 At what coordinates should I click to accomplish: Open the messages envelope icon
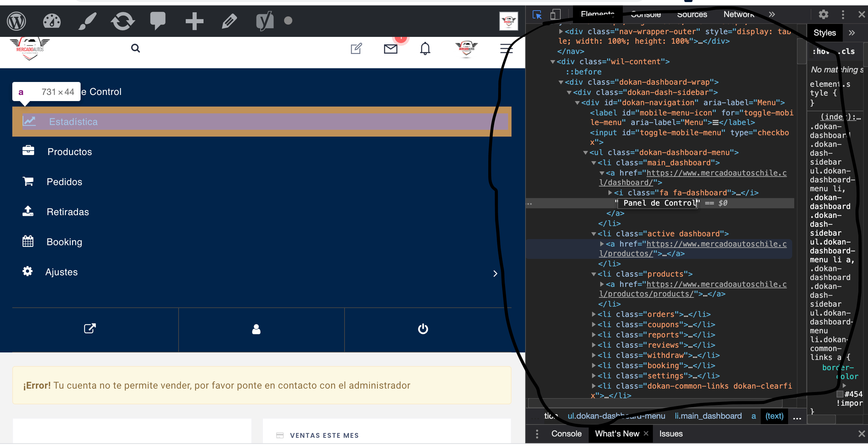[391, 49]
